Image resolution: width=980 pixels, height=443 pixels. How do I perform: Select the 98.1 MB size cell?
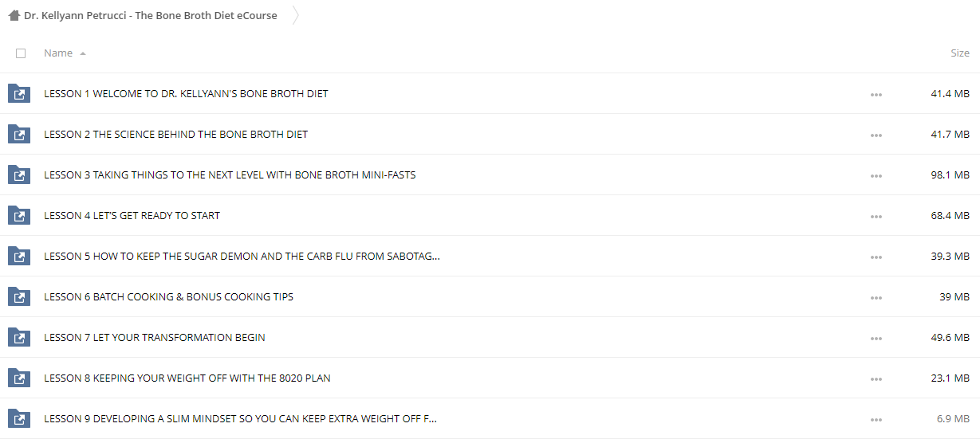[950, 175]
